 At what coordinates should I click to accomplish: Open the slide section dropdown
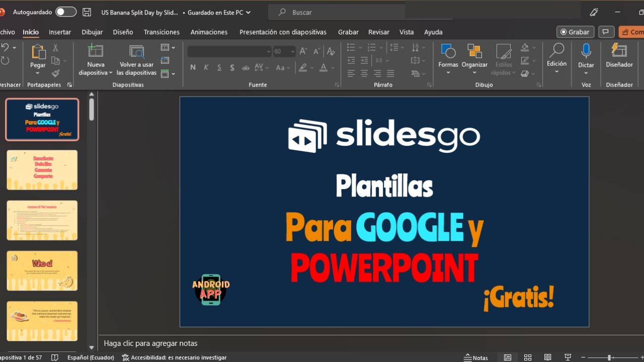[168, 73]
